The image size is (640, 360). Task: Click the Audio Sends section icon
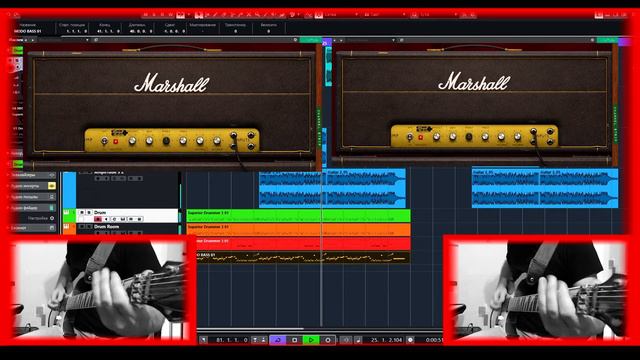tap(52, 197)
